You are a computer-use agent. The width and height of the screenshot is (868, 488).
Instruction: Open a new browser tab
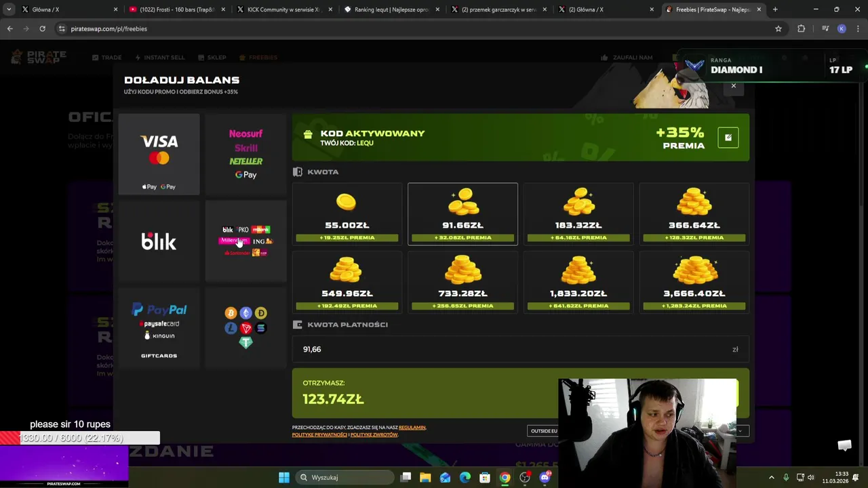click(x=775, y=9)
